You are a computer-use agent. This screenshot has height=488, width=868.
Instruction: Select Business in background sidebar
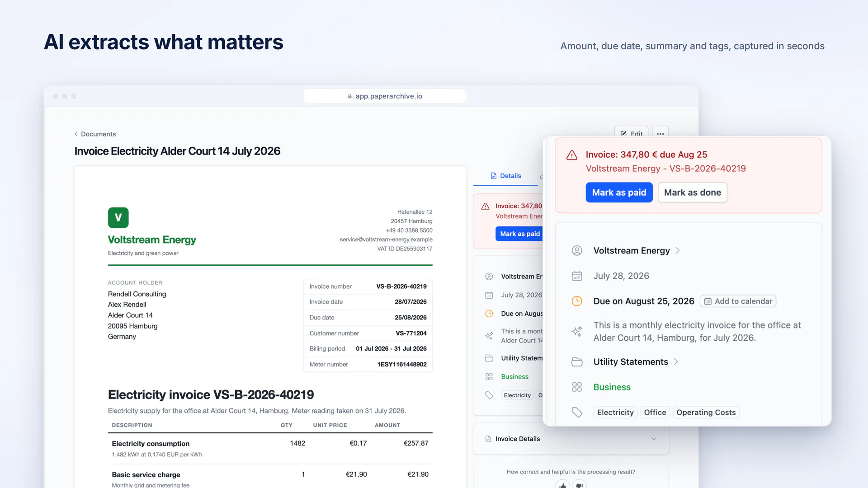[514, 377]
